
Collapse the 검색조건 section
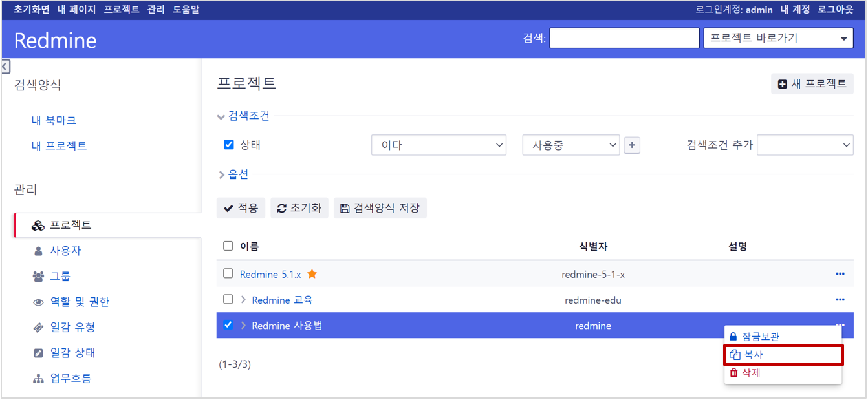click(x=243, y=116)
